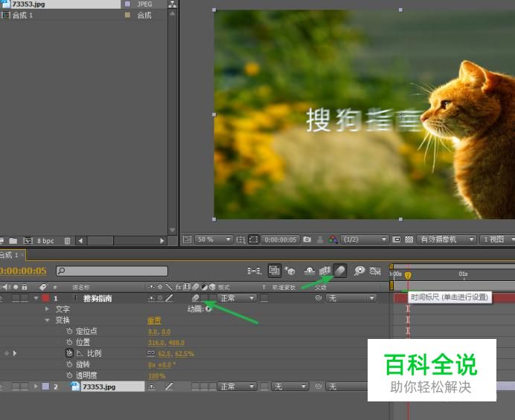Open the parent 无 dropdown for 73353.jpg
The image size is (515, 420).
pos(347,387)
